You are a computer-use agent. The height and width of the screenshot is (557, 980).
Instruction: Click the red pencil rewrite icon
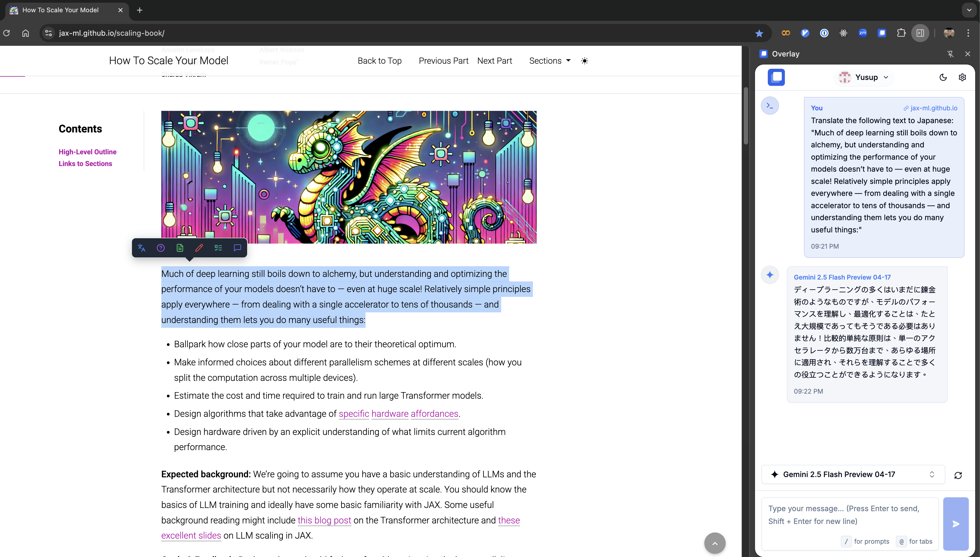pyautogui.click(x=199, y=248)
